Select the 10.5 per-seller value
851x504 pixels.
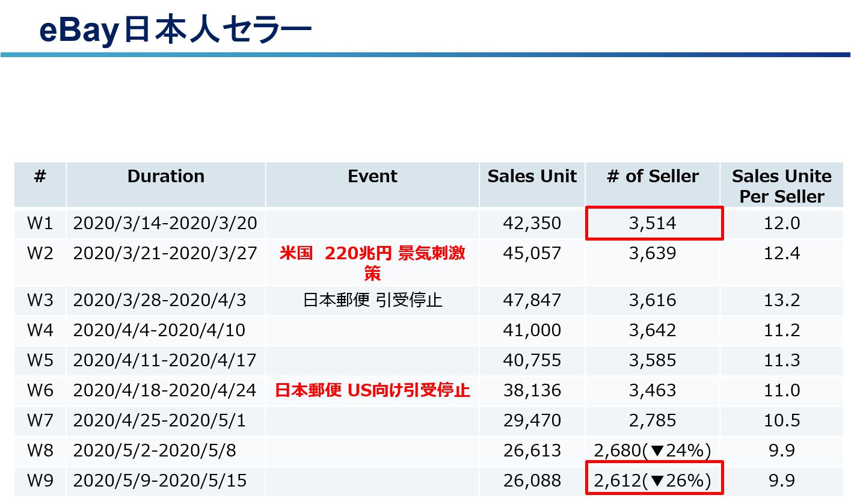pos(782,420)
